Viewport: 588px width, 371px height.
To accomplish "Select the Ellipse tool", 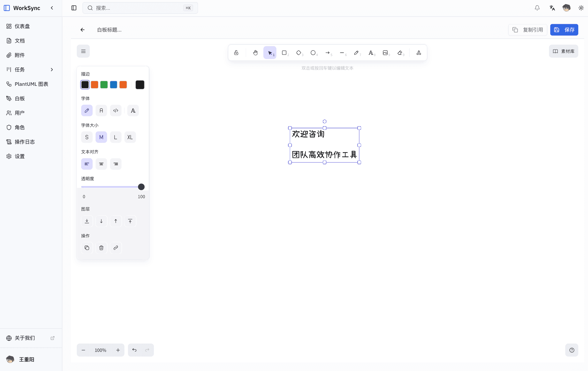I will pos(313,52).
